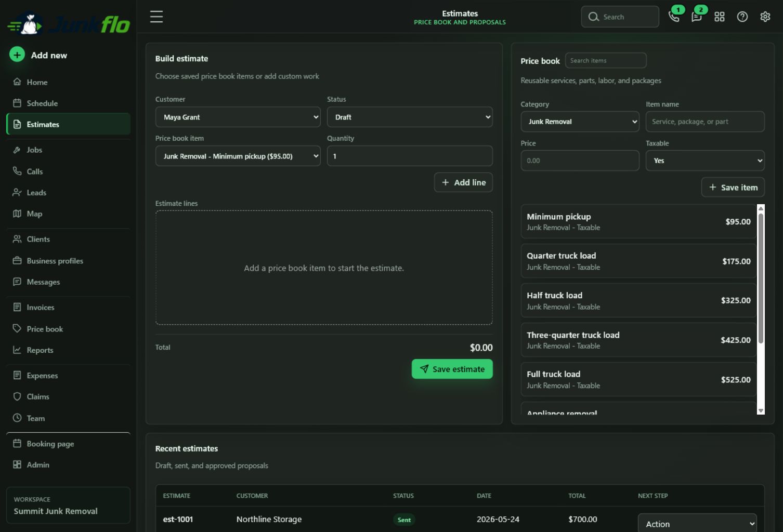Open Clients people icon

pyautogui.click(x=17, y=239)
